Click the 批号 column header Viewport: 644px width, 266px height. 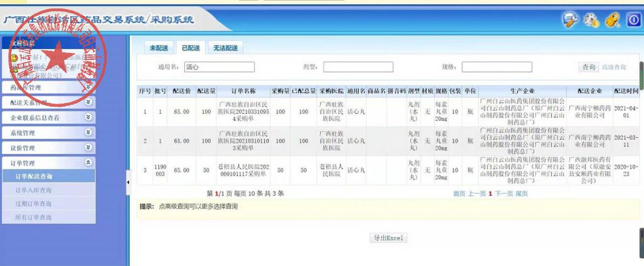tap(160, 91)
